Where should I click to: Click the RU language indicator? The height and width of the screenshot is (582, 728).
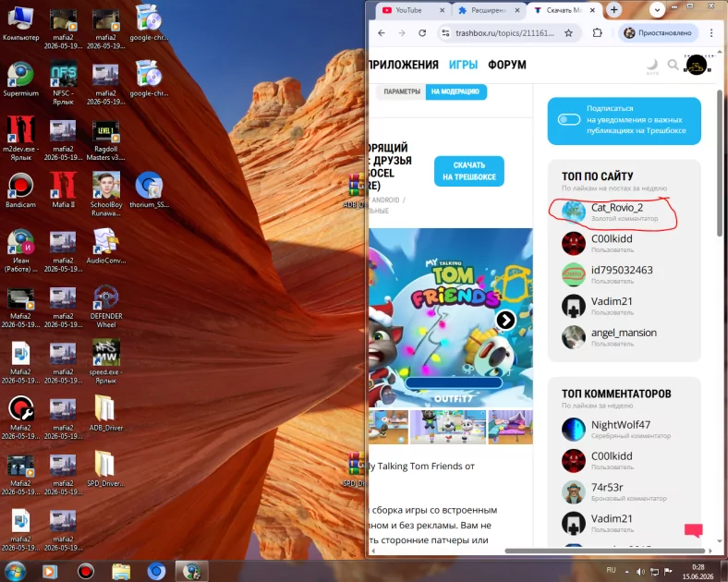tap(611, 570)
